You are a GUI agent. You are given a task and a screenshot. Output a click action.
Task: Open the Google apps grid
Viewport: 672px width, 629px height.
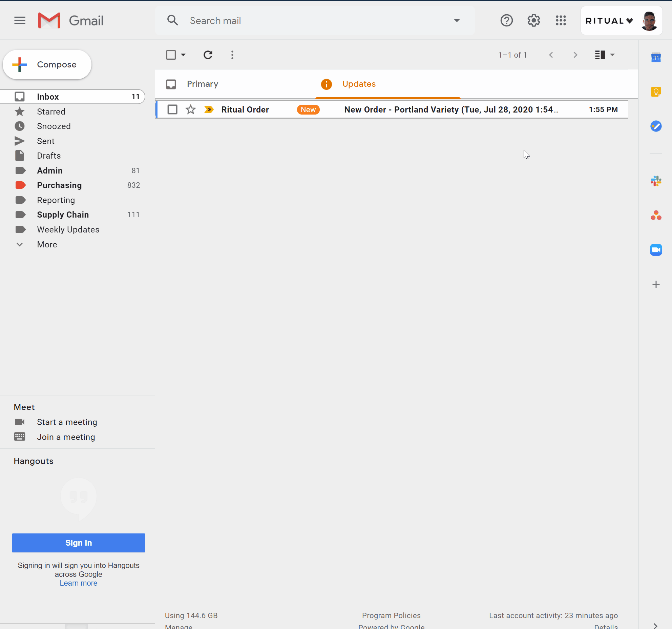pyautogui.click(x=561, y=21)
